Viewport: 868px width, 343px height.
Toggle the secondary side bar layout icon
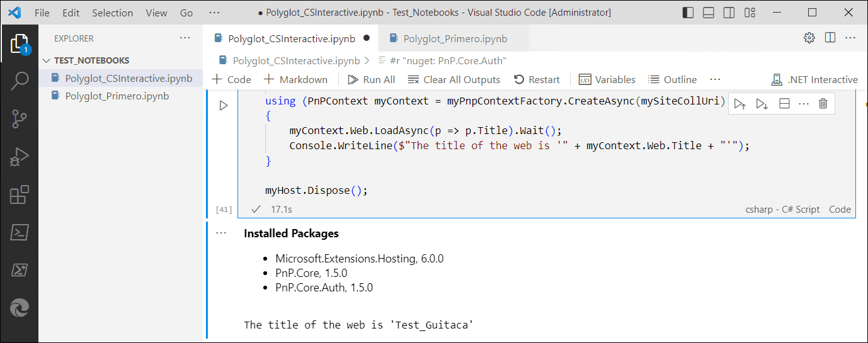click(729, 13)
